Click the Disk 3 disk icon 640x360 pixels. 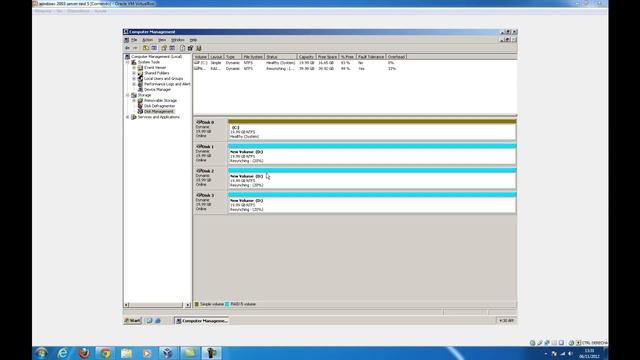(199, 195)
